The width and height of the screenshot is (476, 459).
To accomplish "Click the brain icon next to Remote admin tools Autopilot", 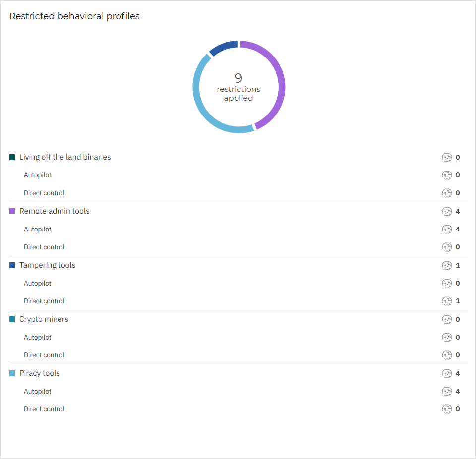I will [447, 229].
